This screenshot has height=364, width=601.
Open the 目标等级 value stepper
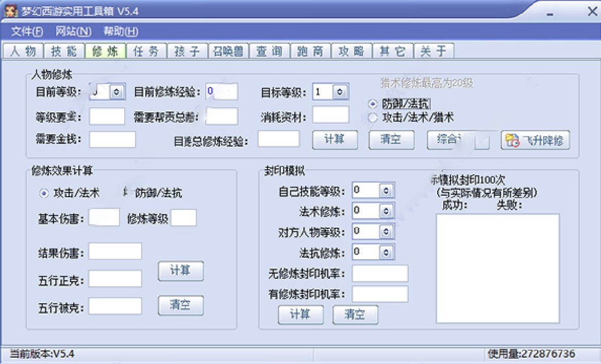click(340, 91)
